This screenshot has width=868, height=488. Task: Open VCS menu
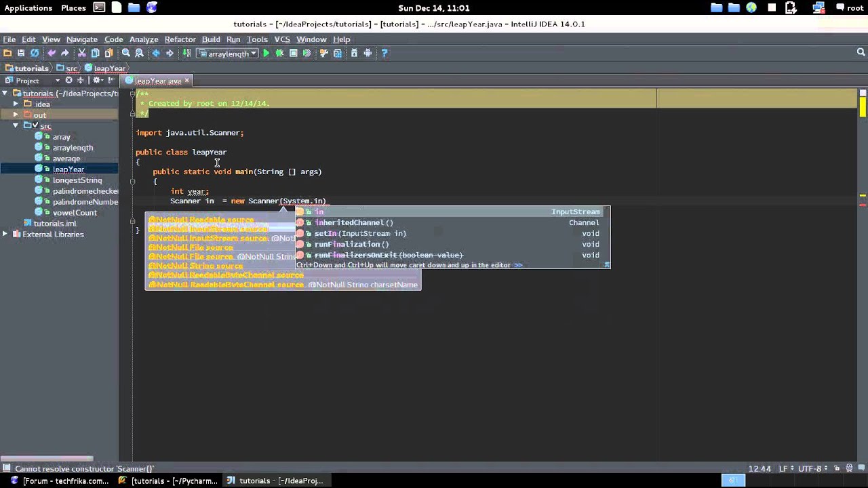282,39
